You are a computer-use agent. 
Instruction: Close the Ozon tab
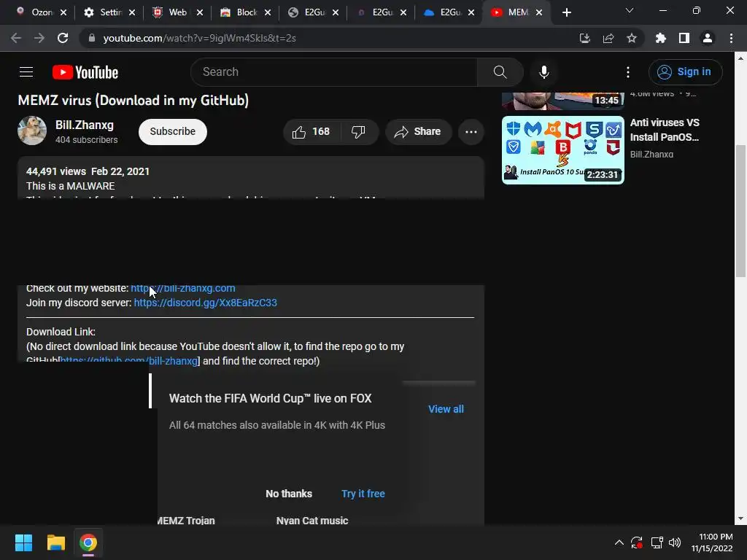tap(64, 12)
